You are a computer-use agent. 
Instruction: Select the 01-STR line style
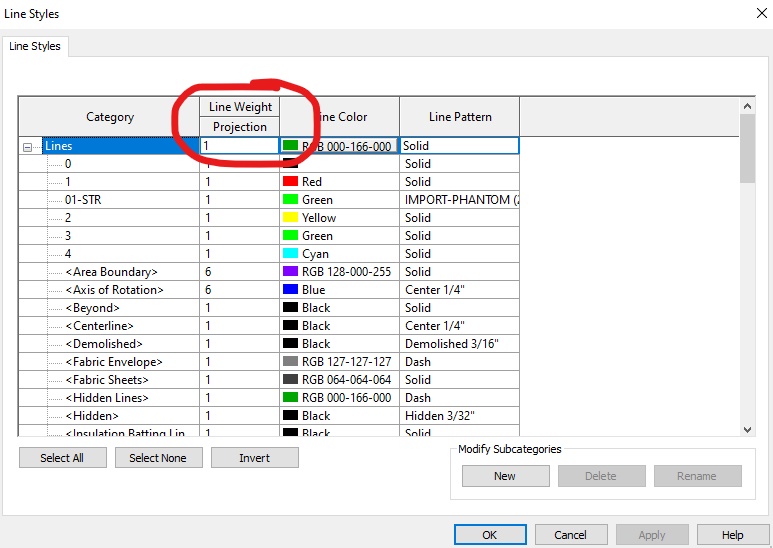[83, 200]
